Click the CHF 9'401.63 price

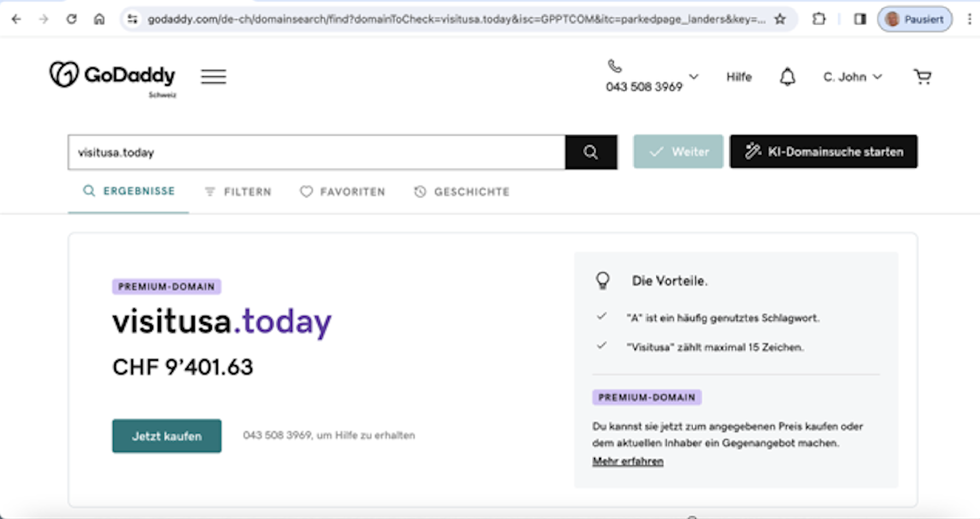183,367
